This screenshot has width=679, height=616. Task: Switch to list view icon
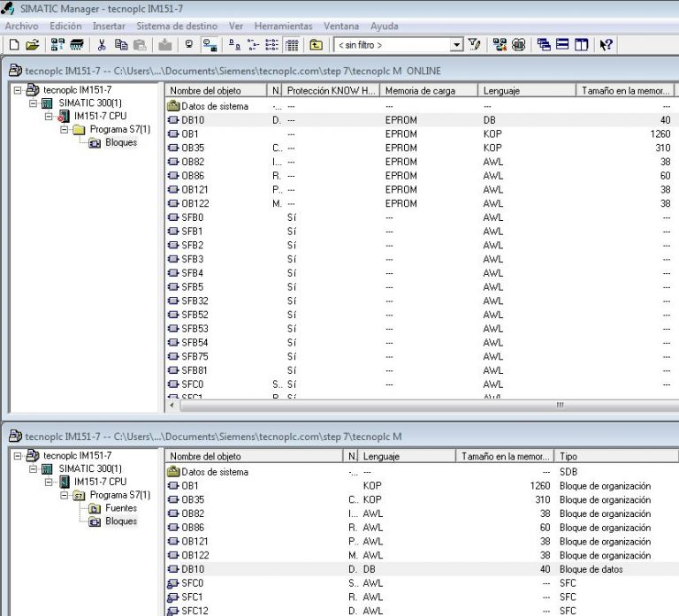point(272,44)
